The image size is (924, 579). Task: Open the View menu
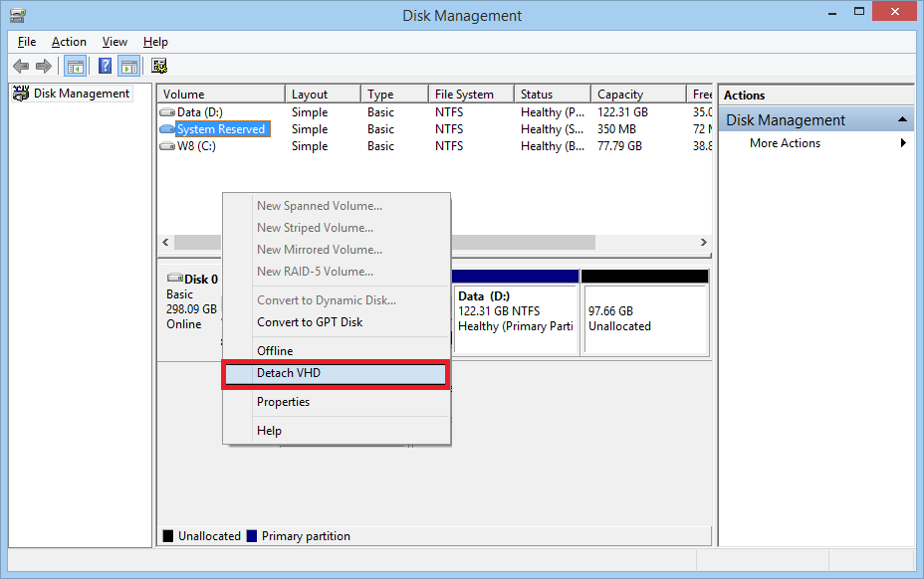115,42
